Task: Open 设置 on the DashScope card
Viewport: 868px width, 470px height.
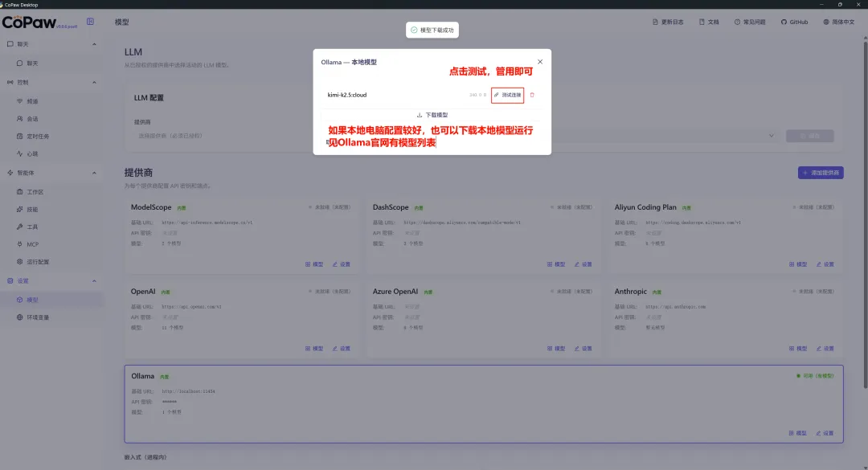Action: click(x=583, y=264)
